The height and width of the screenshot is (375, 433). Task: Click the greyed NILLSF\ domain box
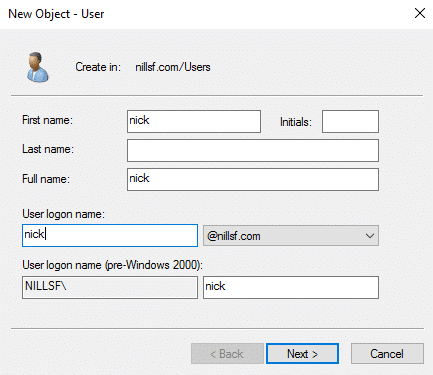(110, 287)
